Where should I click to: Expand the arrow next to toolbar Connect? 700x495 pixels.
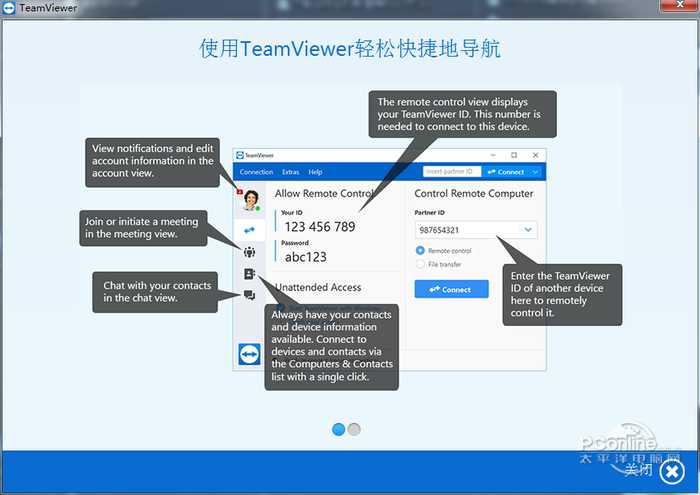click(535, 171)
